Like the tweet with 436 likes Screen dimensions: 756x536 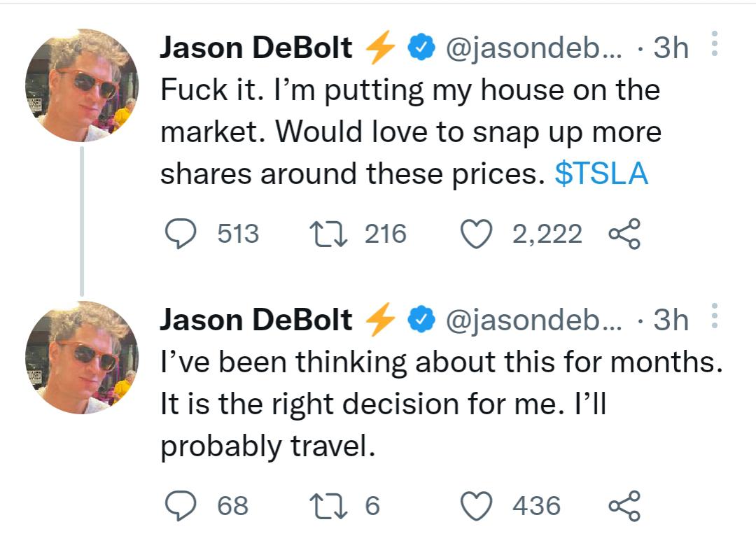(x=476, y=506)
